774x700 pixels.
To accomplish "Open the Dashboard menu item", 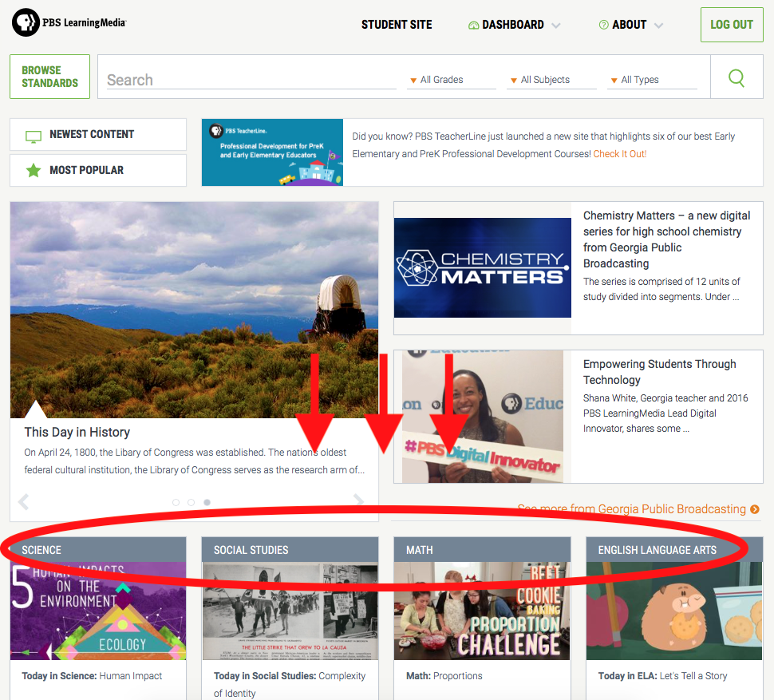I will click(513, 25).
